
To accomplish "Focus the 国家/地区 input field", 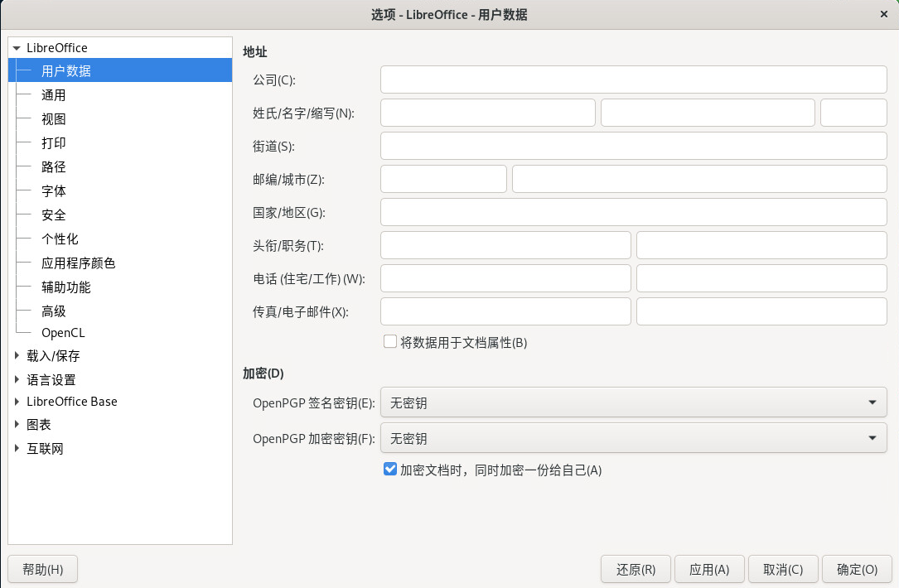I will (634, 212).
